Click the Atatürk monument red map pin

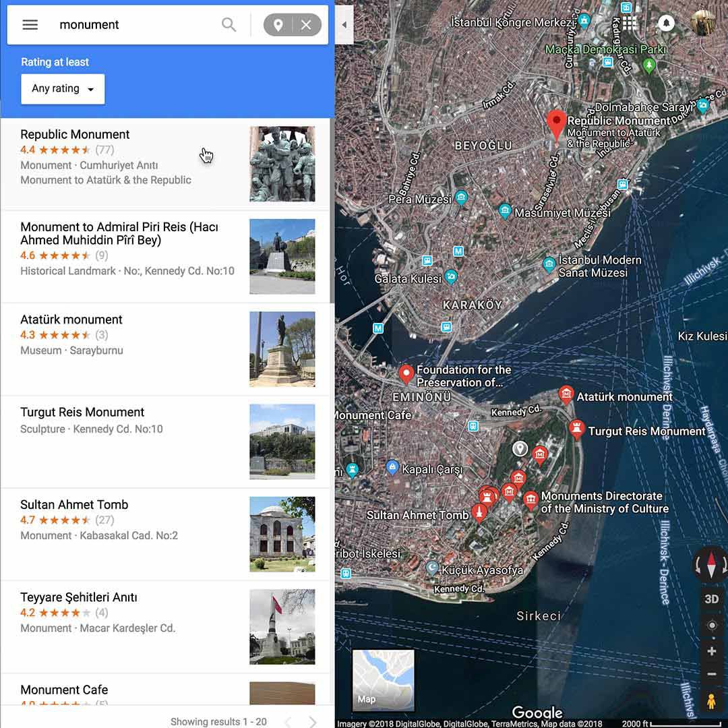click(x=566, y=395)
